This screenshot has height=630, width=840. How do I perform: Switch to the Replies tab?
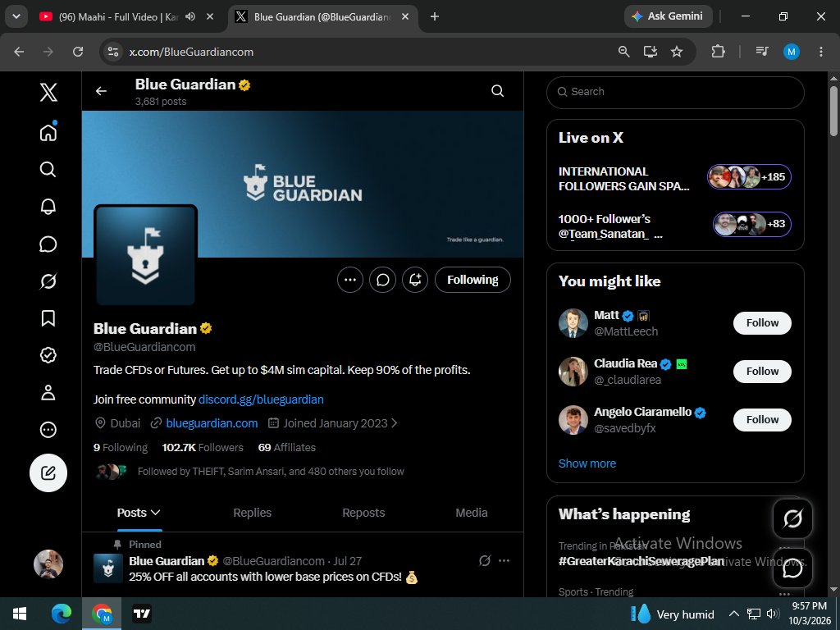pyautogui.click(x=253, y=513)
